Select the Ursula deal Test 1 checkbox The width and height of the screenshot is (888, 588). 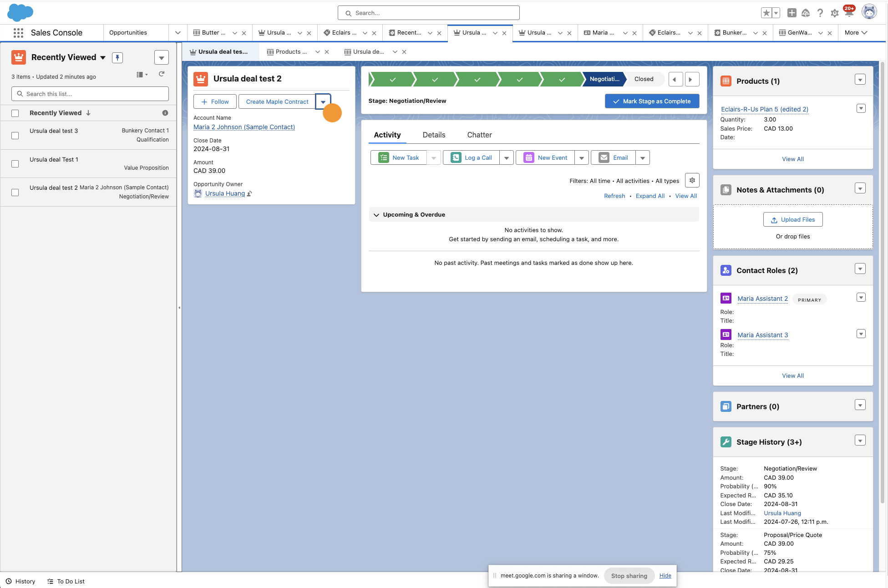click(15, 164)
